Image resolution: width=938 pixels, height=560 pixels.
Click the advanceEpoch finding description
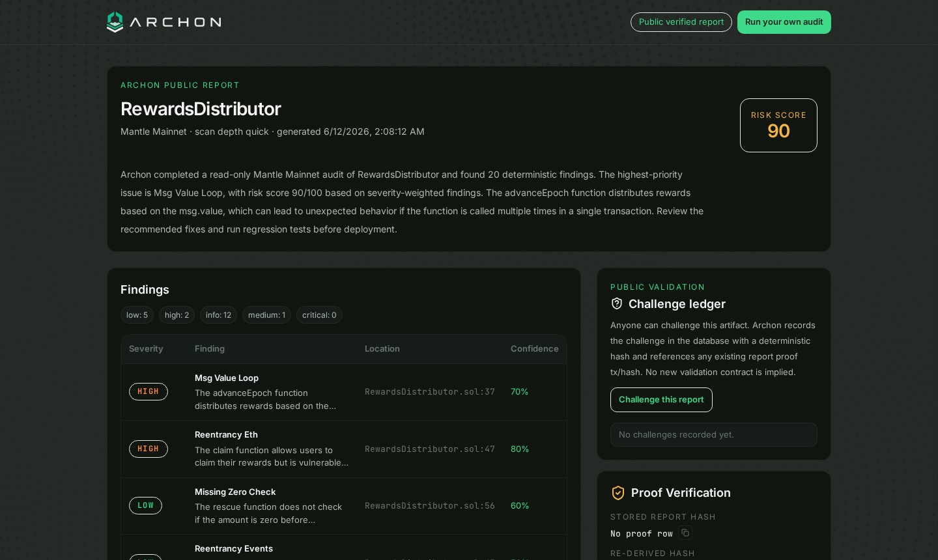coord(266,400)
